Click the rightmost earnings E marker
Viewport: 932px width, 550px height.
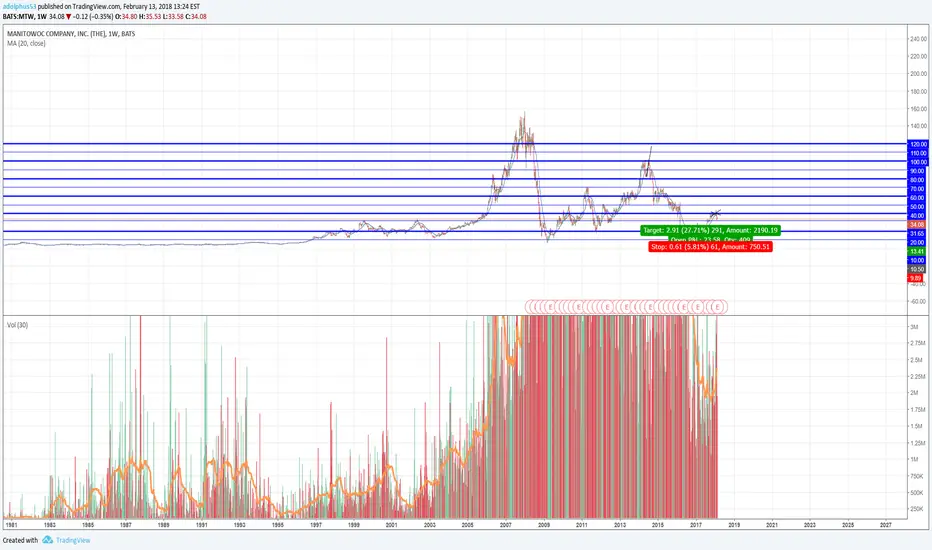pos(719,307)
